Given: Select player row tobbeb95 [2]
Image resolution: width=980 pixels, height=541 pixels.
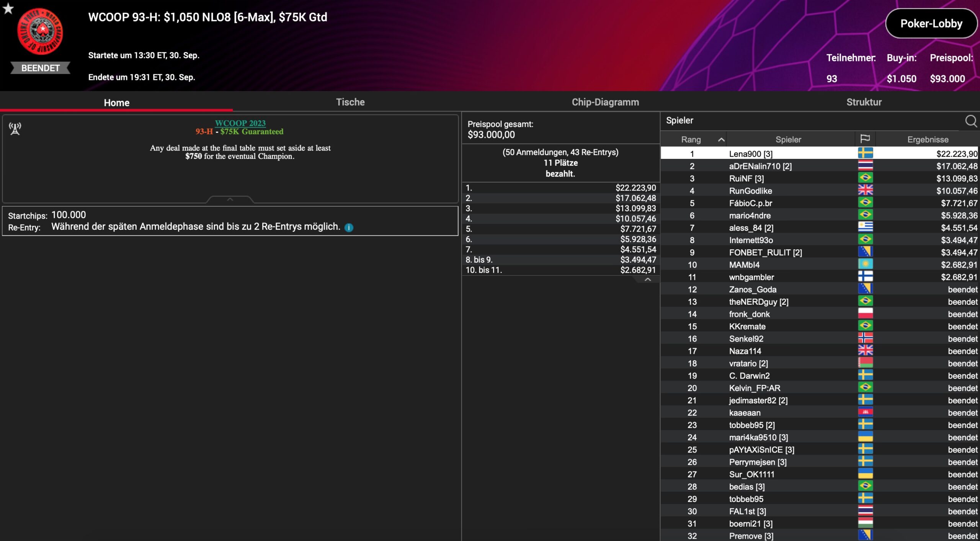Looking at the screenshot, I should tap(819, 425).
